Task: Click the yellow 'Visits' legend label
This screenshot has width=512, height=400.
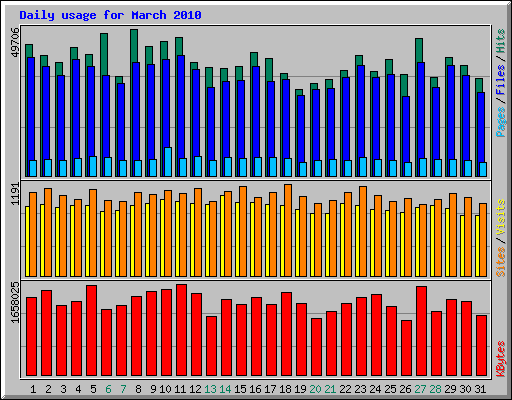Action: point(501,217)
